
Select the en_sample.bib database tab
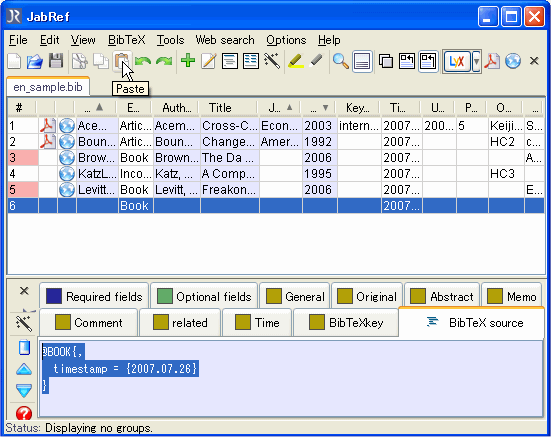coord(48,87)
